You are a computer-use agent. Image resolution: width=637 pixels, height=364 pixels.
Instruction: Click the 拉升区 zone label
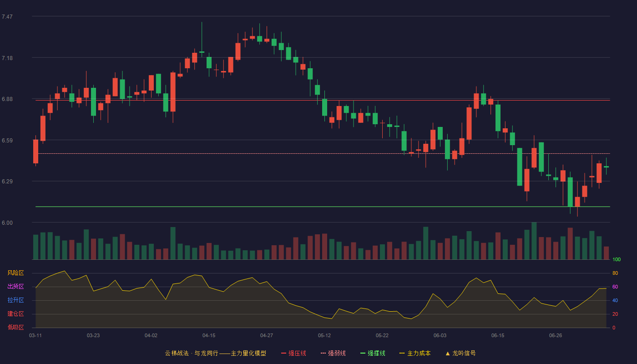click(x=15, y=300)
